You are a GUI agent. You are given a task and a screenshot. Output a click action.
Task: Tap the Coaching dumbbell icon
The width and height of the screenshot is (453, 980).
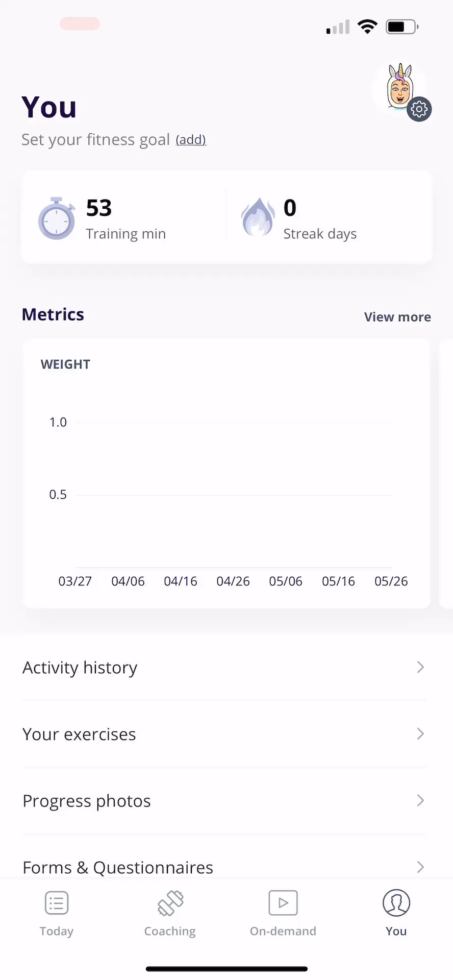click(170, 902)
